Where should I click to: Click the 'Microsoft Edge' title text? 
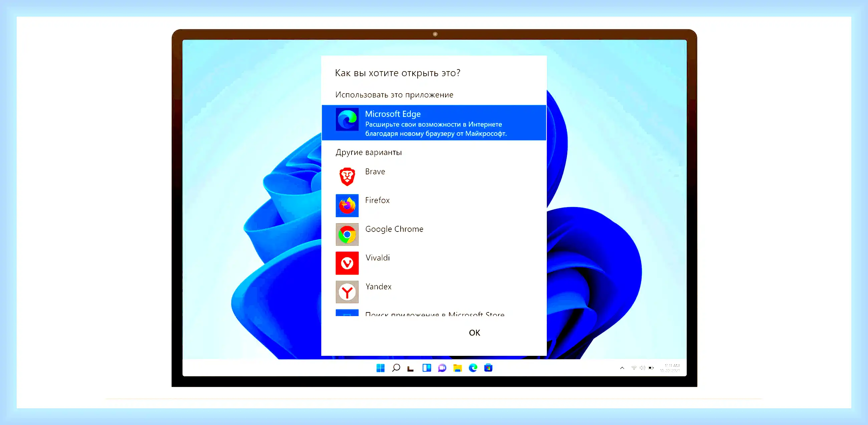[393, 114]
